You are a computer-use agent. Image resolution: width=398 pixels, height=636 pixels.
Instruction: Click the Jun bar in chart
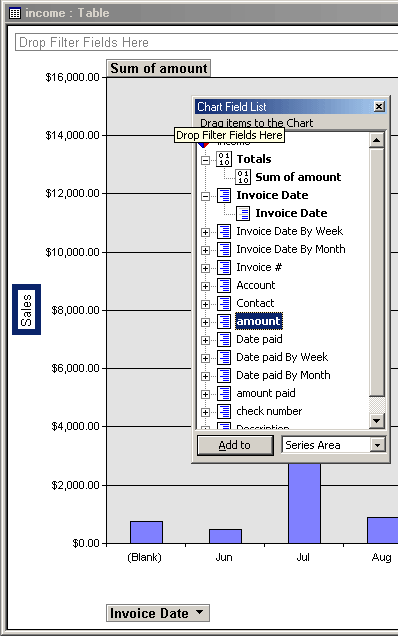[x=226, y=536]
